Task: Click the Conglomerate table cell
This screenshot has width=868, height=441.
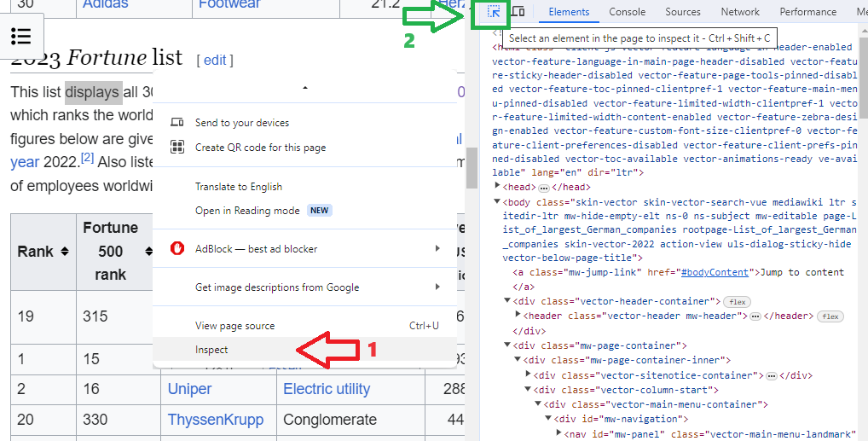Action: (350, 420)
